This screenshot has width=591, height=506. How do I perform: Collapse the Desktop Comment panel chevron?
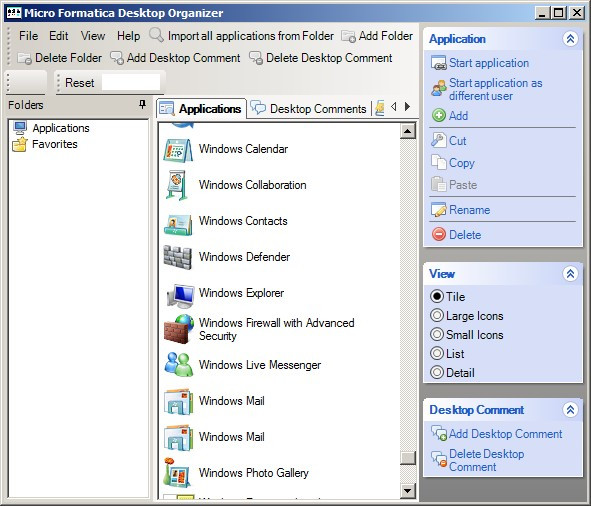[570, 409]
